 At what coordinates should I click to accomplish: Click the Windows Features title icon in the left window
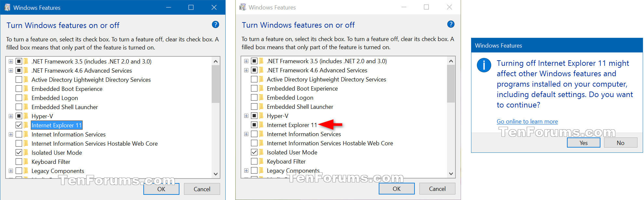point(7,7)
